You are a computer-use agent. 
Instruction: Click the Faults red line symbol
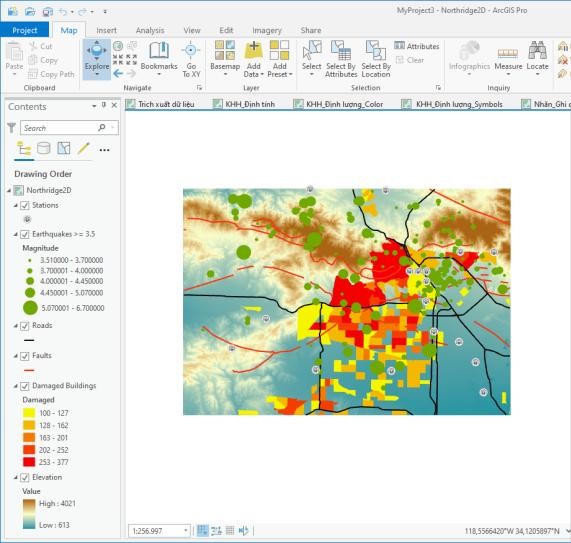pyautogui.click(x=29, y=370)
